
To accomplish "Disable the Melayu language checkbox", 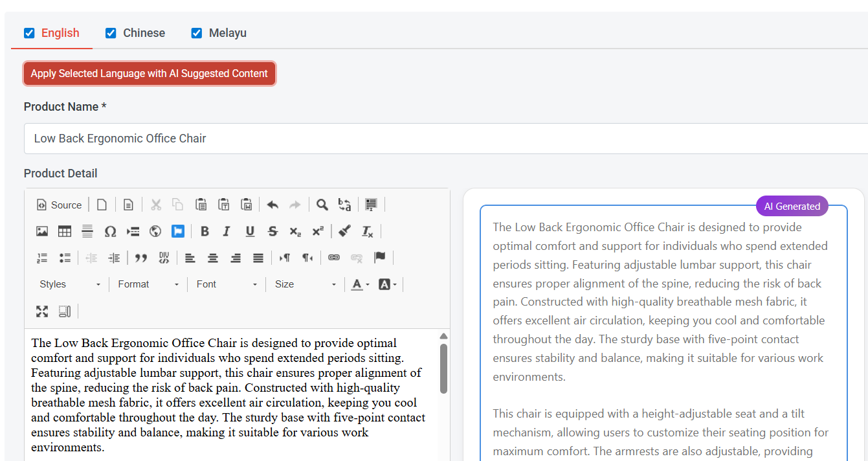I will [196, 32].
